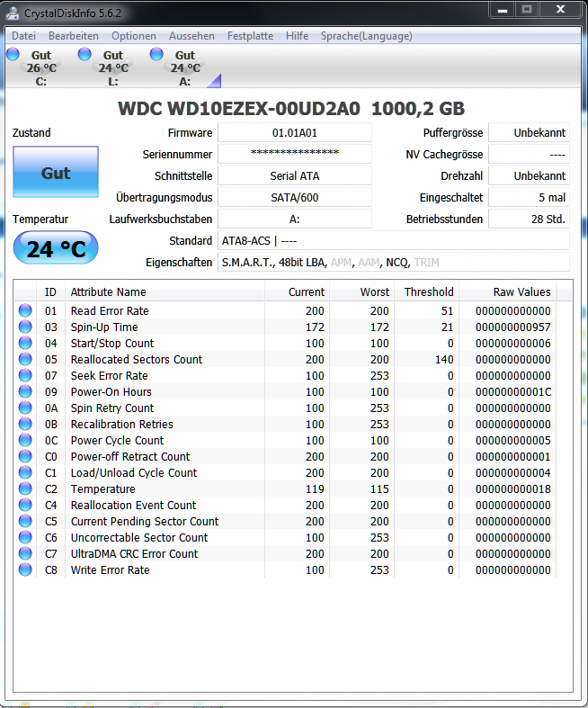Click status orb of Load/Unload Cycle Count row

tap(25, 473)
